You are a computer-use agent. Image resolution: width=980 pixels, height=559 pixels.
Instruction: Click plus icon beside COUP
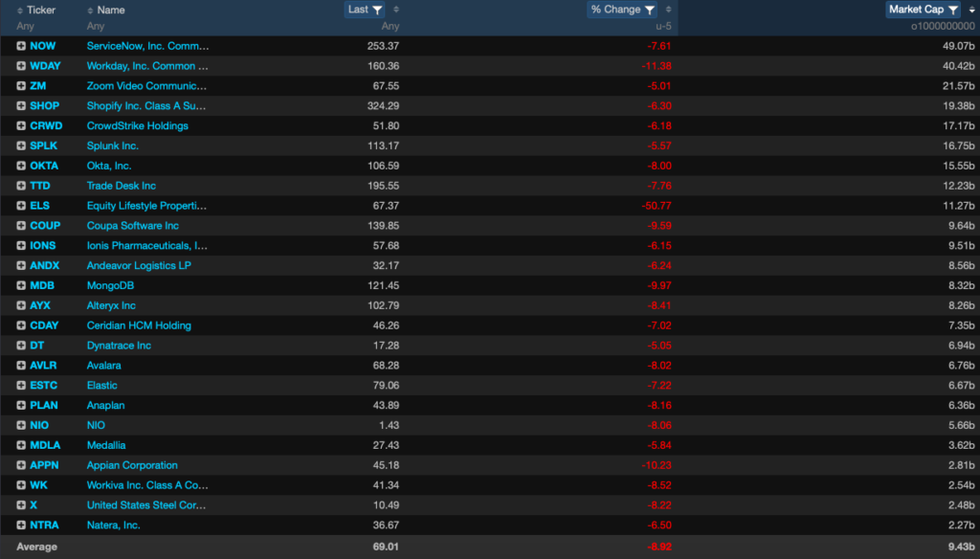click(x=21, y=226)
